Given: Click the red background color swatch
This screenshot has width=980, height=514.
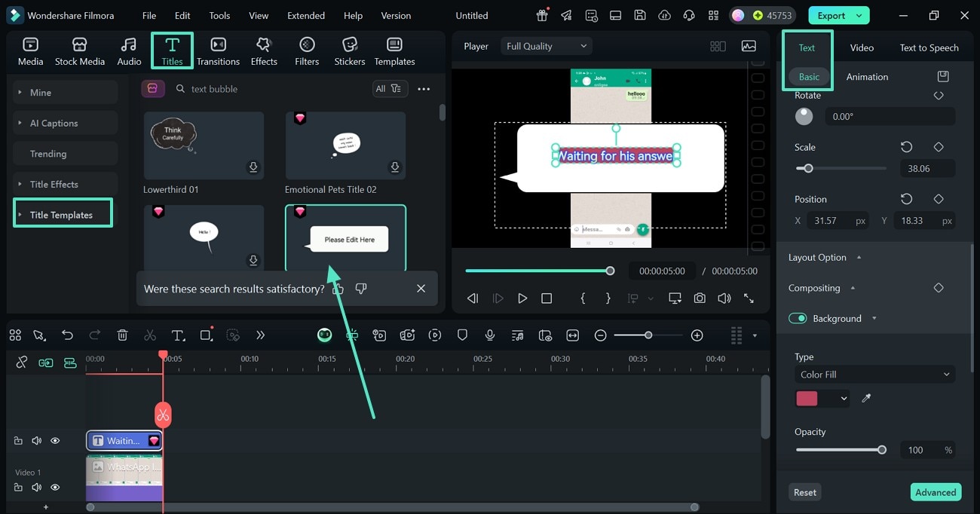Looking at the screenshot, I should coord(807,399).
